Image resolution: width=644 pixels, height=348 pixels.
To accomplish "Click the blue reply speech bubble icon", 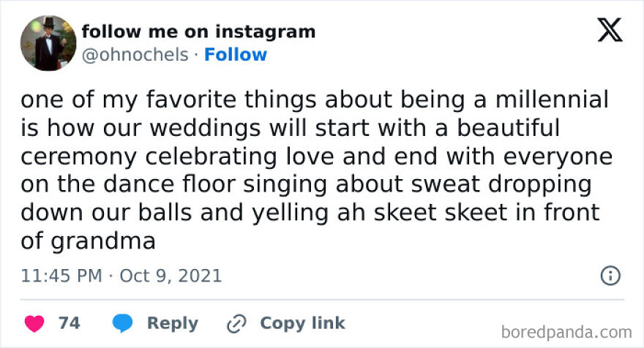I will pyautogui.click(x=122, y=323).
